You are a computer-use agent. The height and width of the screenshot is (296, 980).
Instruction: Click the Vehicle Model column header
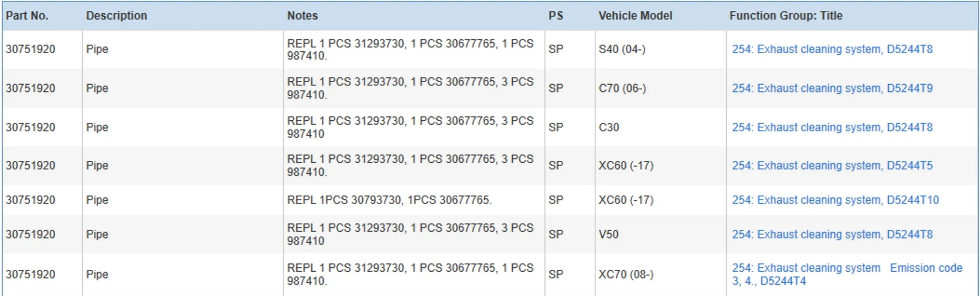coord(635,16)
